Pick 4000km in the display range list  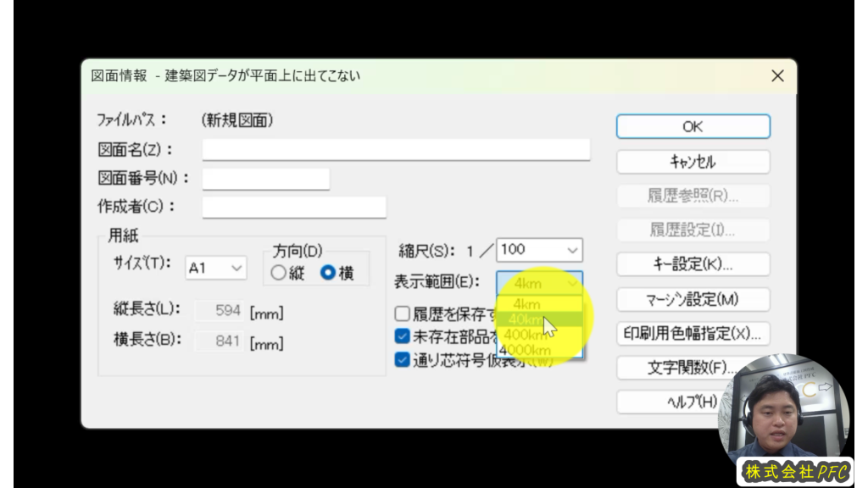pyautogui.click(x=540, y=350)
